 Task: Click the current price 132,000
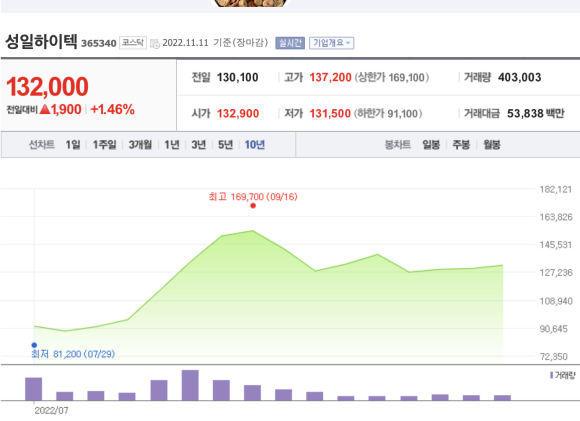pos(47,87)
